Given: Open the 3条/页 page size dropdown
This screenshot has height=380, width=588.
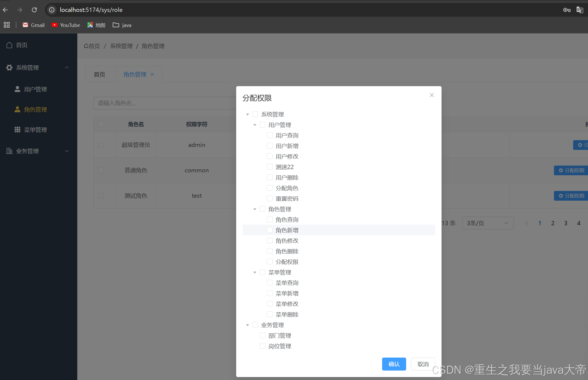Looking at the screenshot, I should (487, 223).
